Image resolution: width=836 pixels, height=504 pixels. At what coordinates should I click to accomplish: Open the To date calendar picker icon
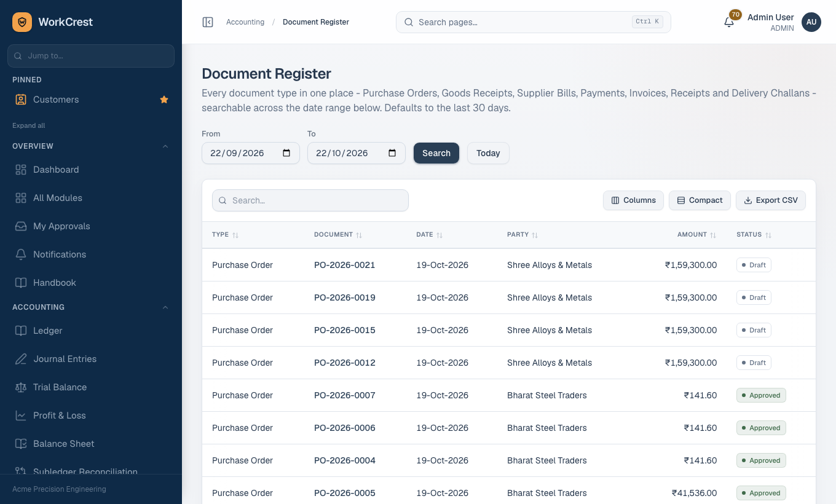[x=392, y=153]
